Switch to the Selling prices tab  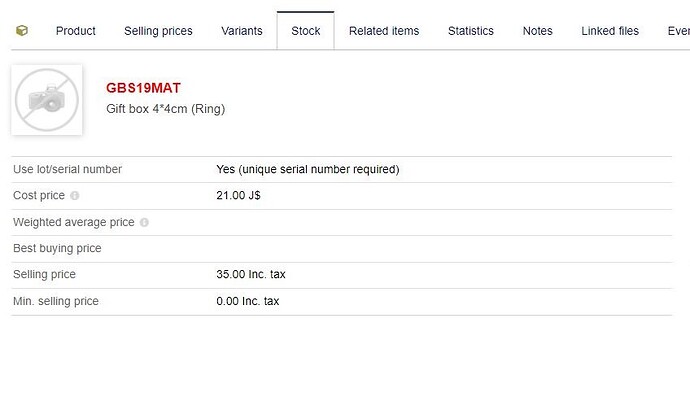click(x=158, y=31)
